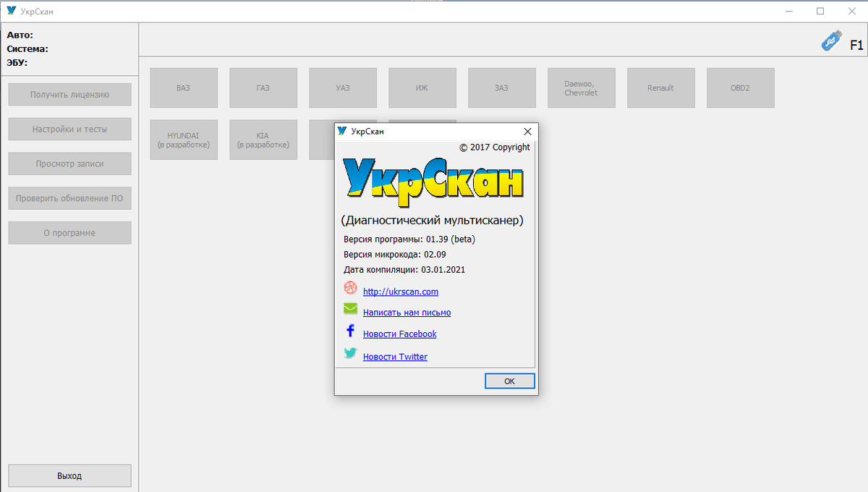Click the main window УкрСкан title icon

11,11
